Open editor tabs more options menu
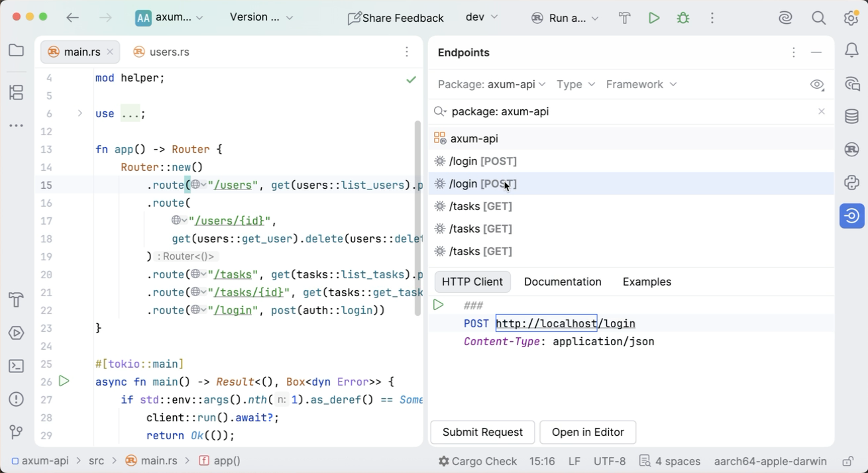 pyautogui.click(x=407, y=52)
